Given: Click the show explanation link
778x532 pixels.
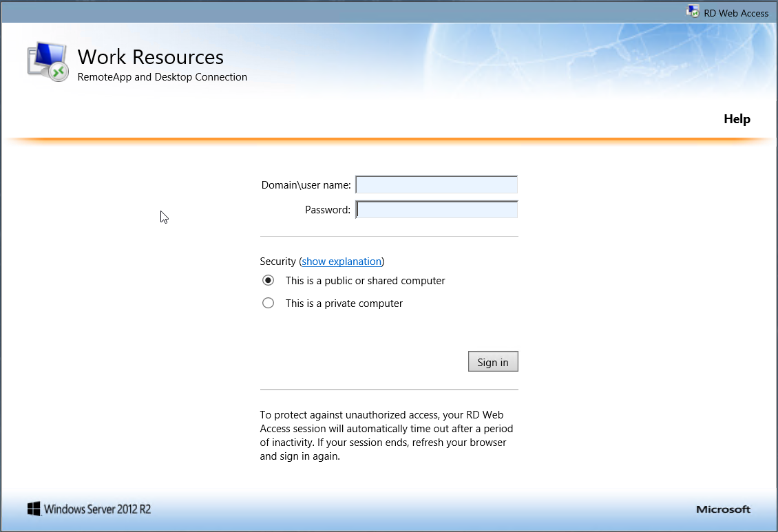Looking at the screenshot, I should [341, 262].
